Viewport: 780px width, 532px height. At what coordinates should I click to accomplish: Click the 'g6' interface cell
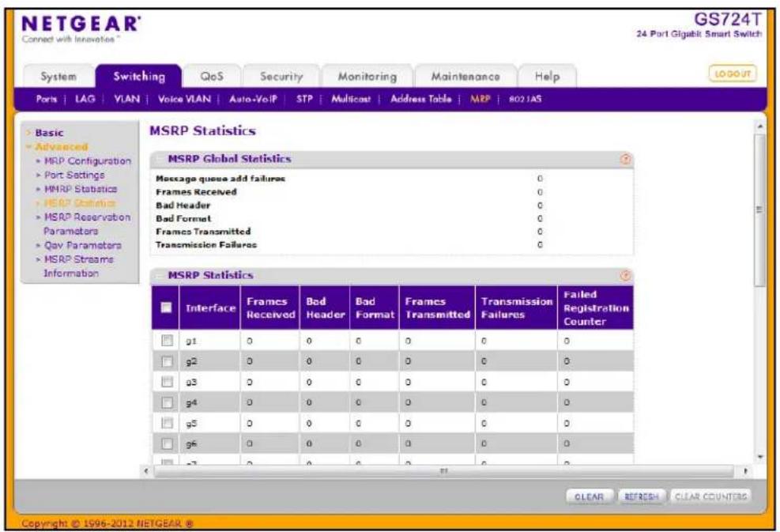tap(209, 444)
